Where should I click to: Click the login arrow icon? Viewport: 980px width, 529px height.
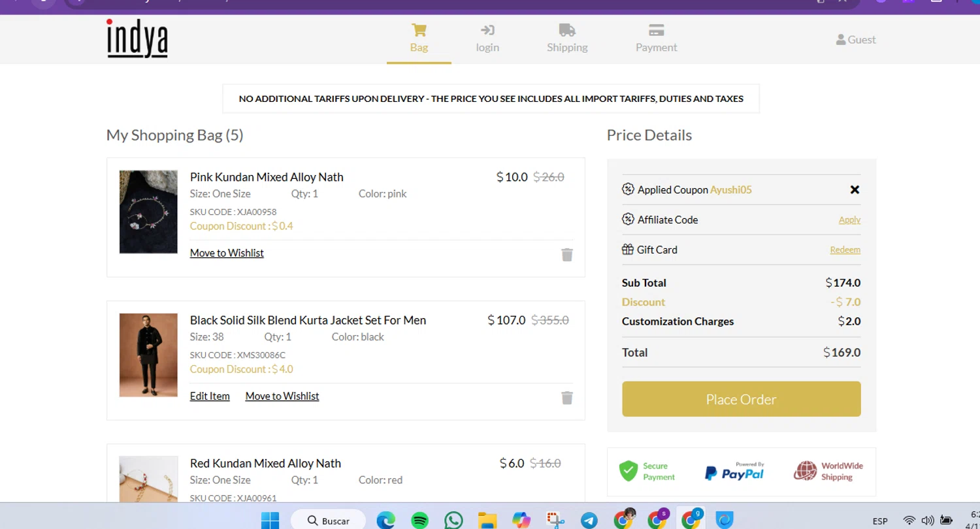pos(487,30)
